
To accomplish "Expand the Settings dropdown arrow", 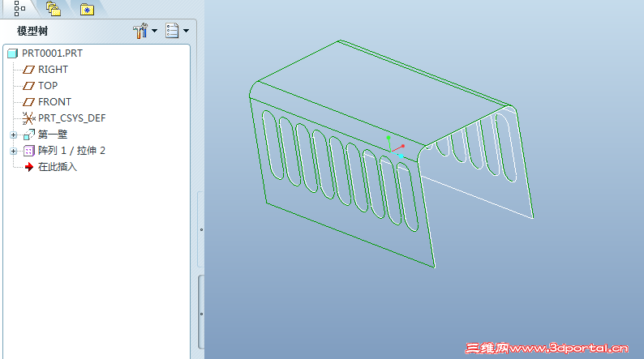I will [154, 31].
